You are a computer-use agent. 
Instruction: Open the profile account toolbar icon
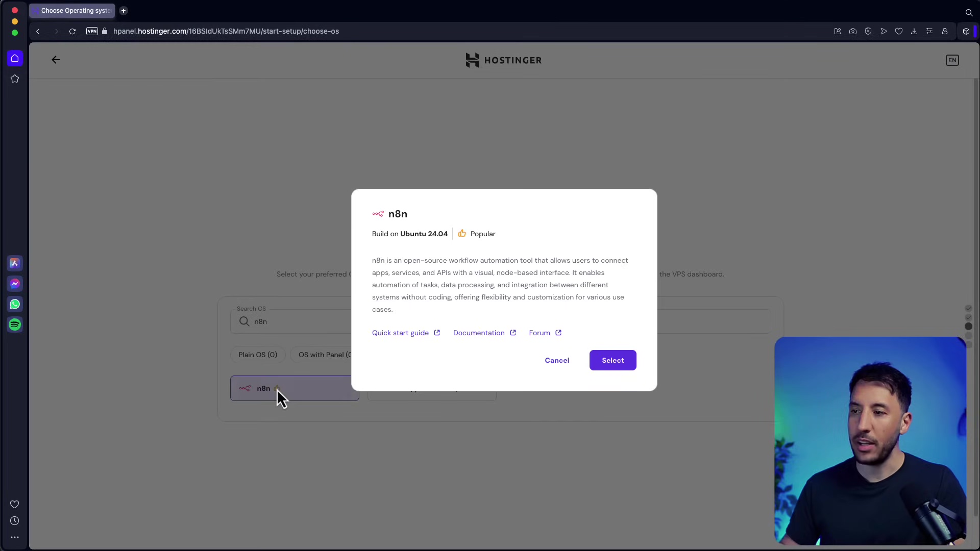(945, 31)
